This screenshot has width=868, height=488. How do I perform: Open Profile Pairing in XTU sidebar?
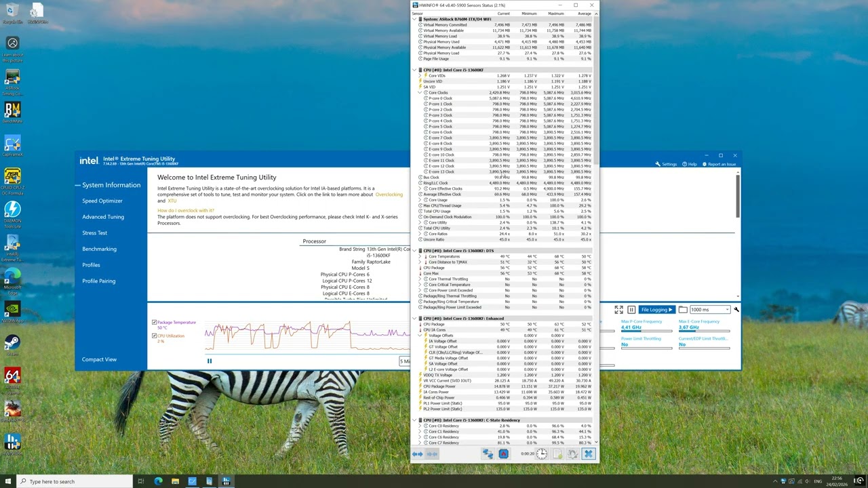pos(98,281)
